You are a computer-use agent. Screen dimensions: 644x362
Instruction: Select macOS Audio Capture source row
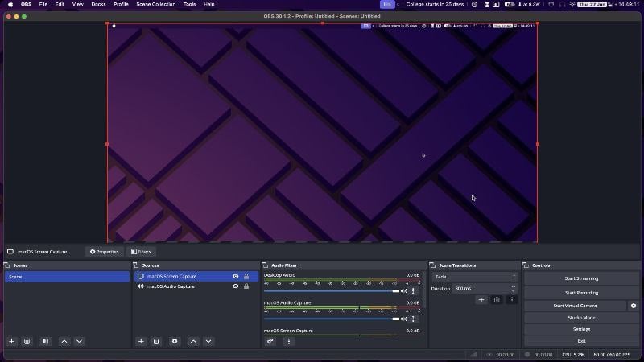tap(196, 286)
